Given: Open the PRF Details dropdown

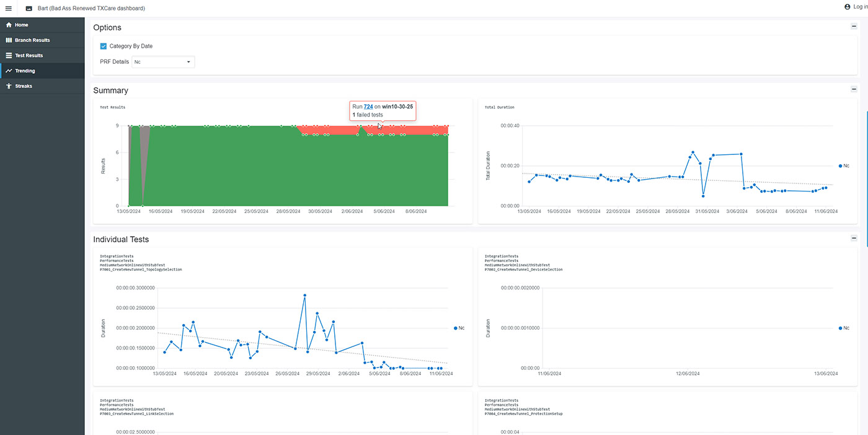Looking at the screenshot, I should tap(164, 62).
